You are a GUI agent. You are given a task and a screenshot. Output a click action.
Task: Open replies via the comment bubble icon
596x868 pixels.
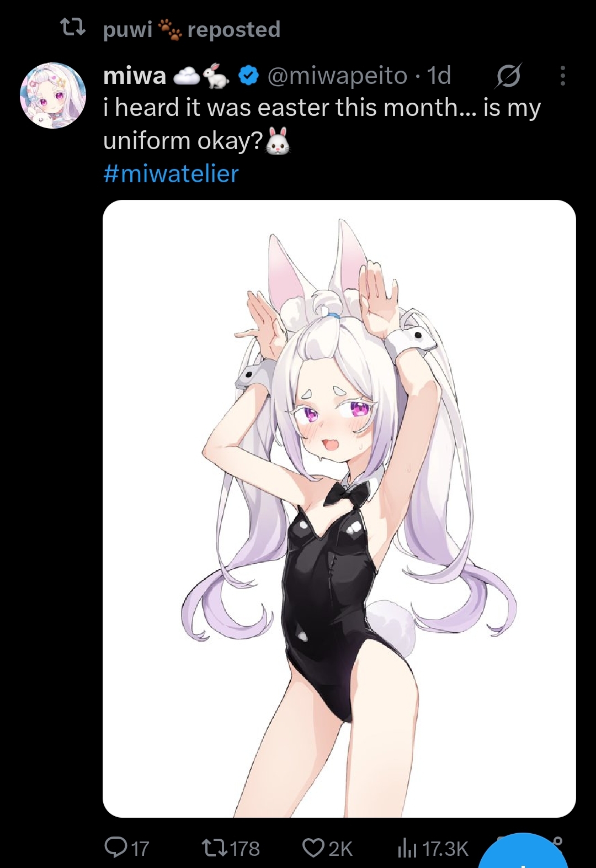[x=116, y=847]
